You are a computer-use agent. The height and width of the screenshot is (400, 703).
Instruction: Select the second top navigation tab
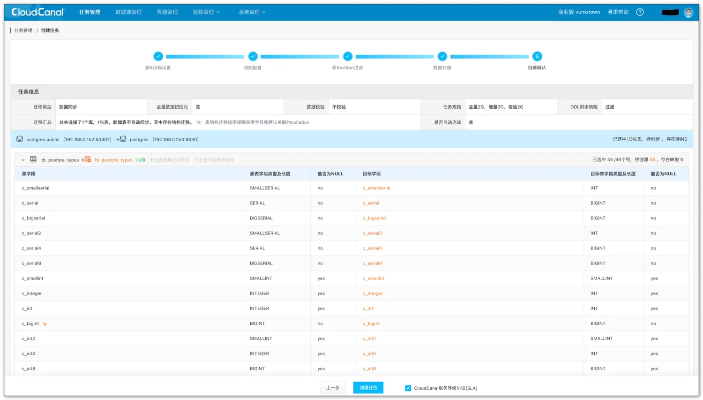[x=128, y=12]
